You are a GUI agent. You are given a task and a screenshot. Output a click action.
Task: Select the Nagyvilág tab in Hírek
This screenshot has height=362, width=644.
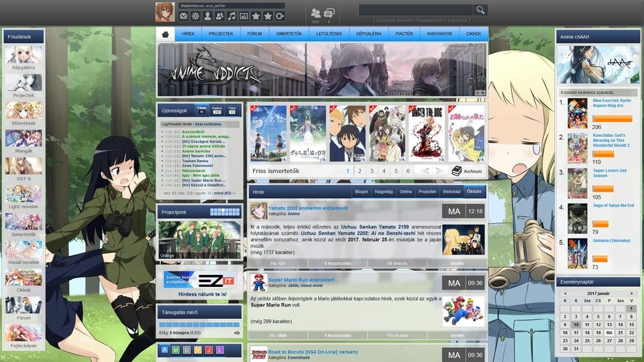(x=384, y=192)
